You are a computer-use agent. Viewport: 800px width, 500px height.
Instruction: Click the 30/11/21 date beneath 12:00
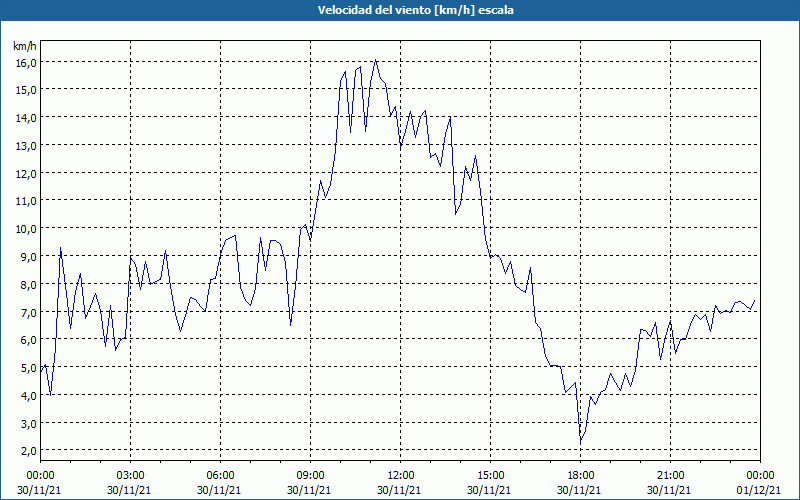click(399, 490)
